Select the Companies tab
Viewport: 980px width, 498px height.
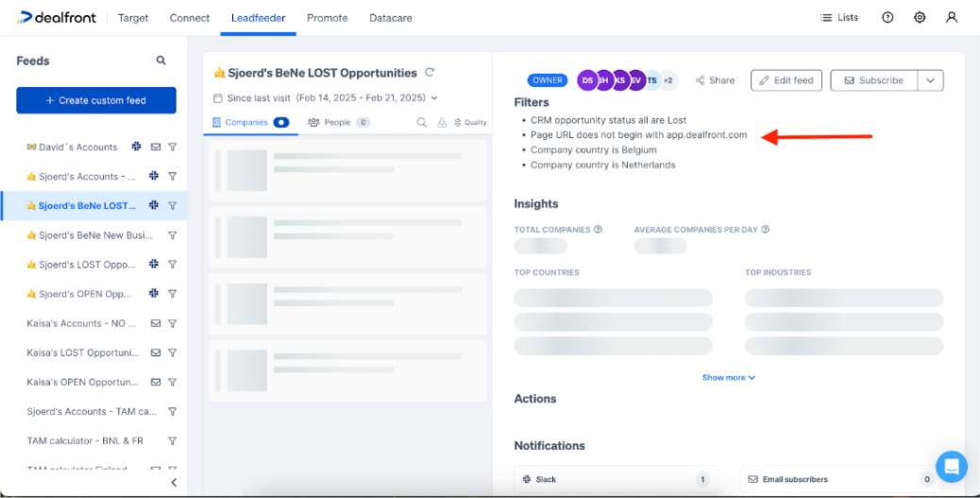(x=250, y=123)
